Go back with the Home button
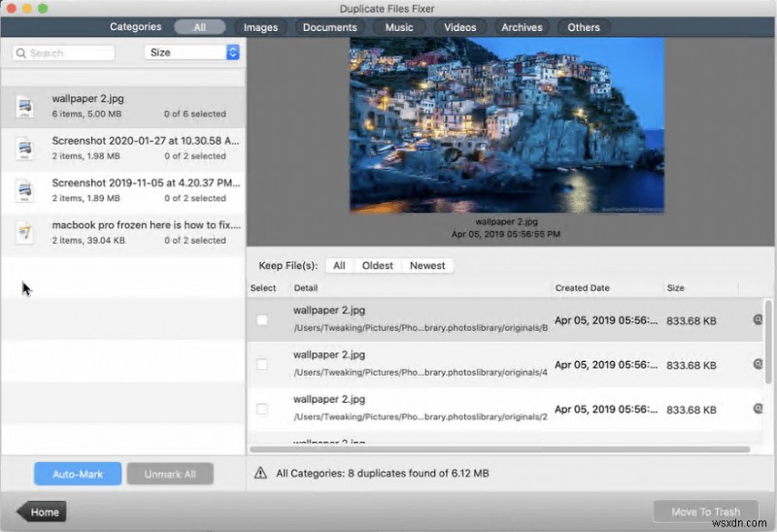Image resolution: width=777 pixels, height=532 pixels. (42, 512)
